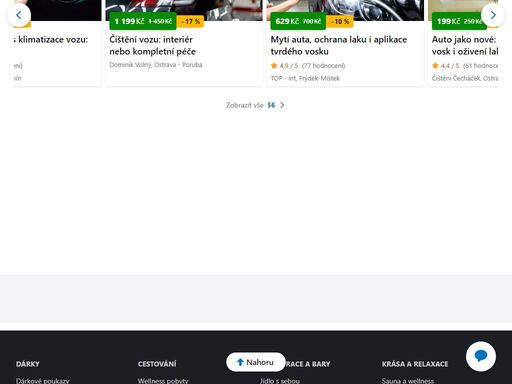Click Dominik Volný, Ostrava - Poruba text
Screen dimensions: 512x384
(156, 65)
